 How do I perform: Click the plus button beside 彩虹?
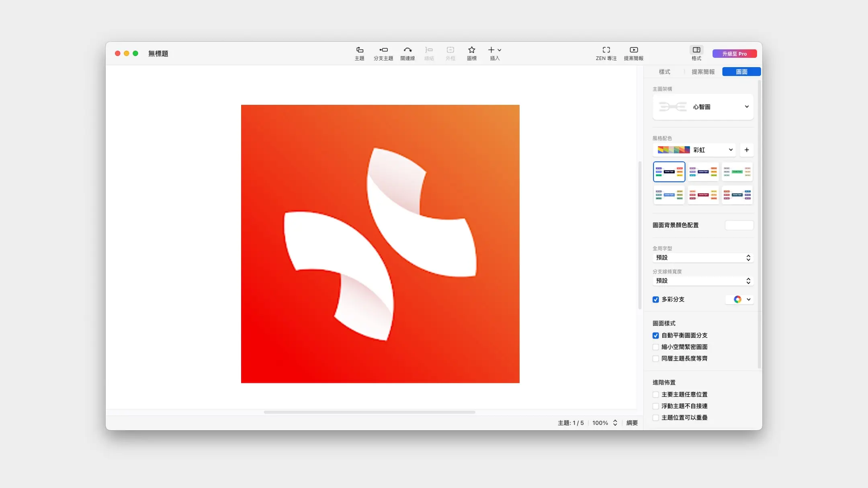tap(747, 150)
